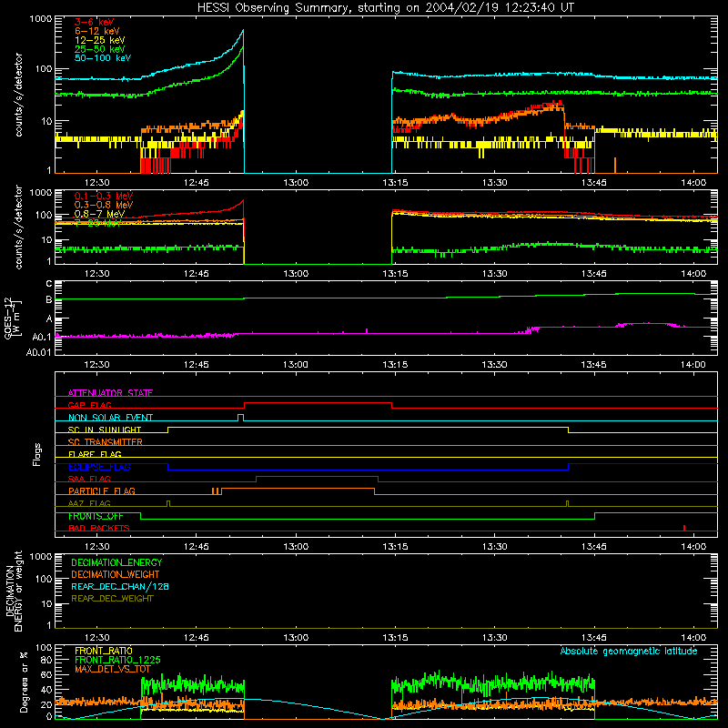Screen dimensions: 728x728
Task: Click the DECIMATION_ENERGY legend label
Action: [116, 562]
